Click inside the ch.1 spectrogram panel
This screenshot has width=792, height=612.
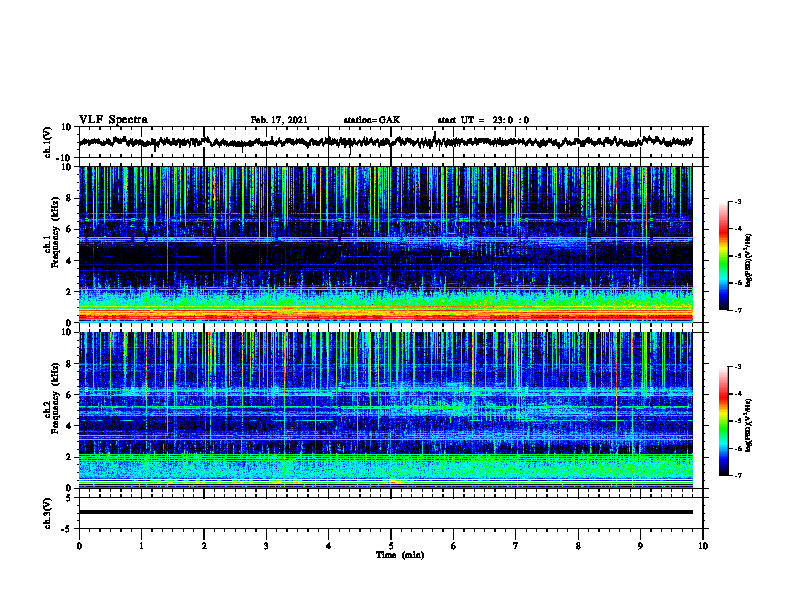coord(385,244)
